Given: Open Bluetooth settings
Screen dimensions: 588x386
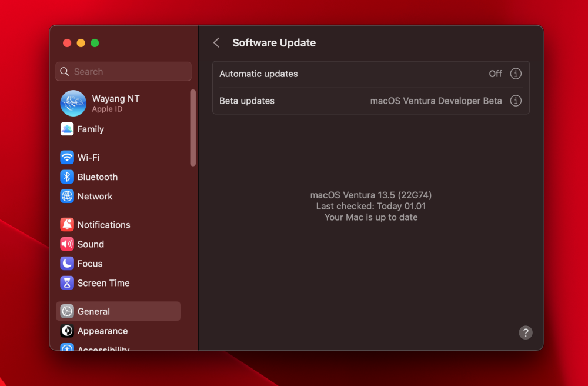Looking at the screenshot, I should coord(118,177).
